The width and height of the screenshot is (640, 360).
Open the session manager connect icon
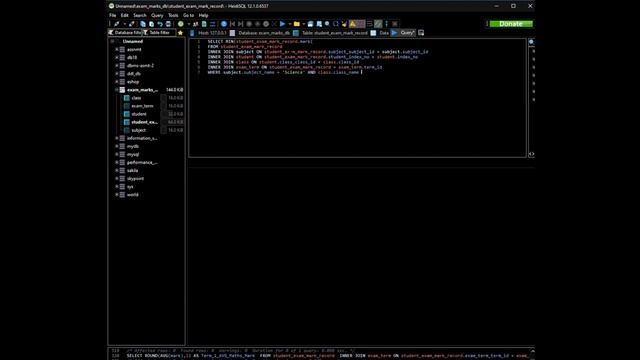tap(116, 24)
